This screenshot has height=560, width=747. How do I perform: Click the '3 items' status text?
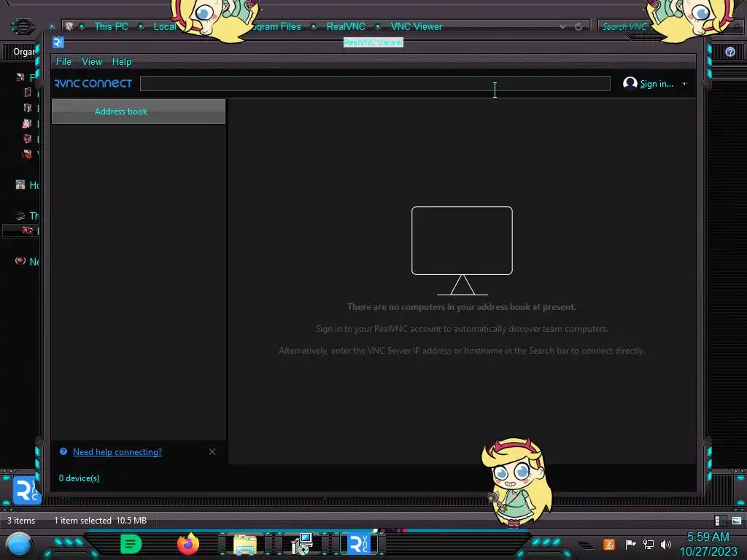click(21, 521)
